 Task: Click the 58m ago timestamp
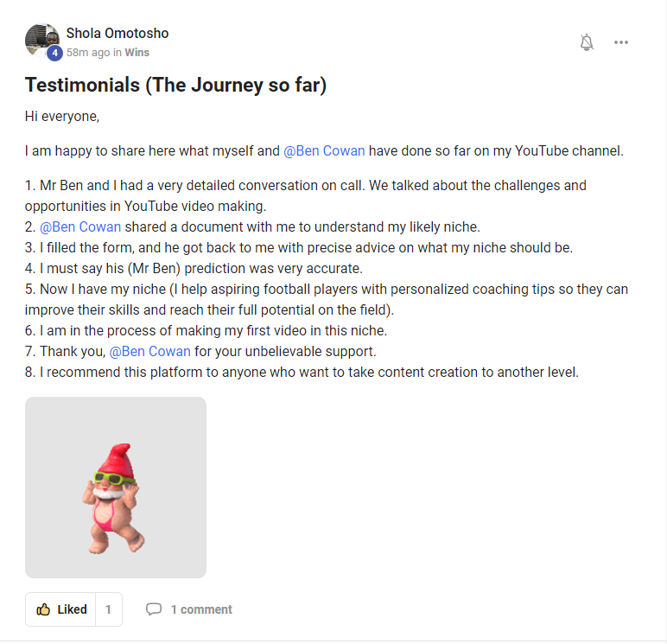[x=88, y=53]
